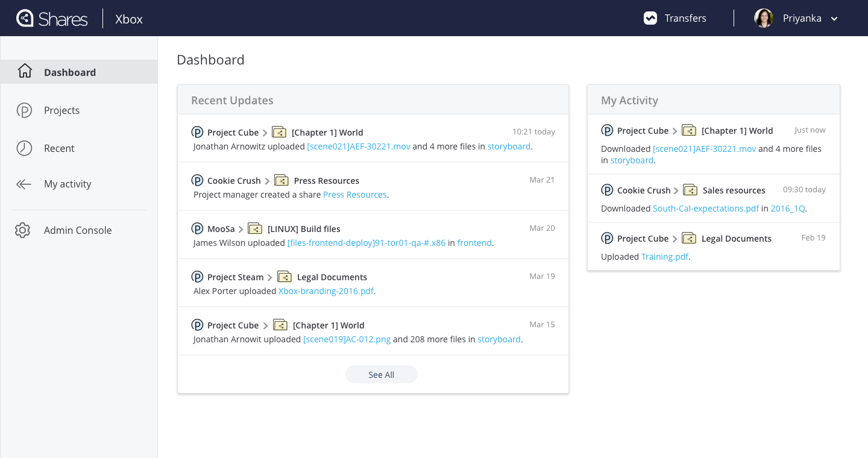Select Recent label in sidebar menu
Screen dimensions: 868x458
point(59,148)
